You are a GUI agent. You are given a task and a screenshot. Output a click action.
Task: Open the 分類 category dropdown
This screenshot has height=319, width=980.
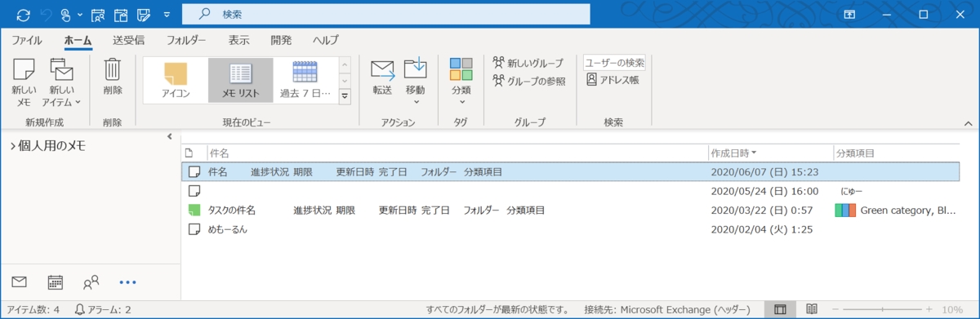(461, 82)
